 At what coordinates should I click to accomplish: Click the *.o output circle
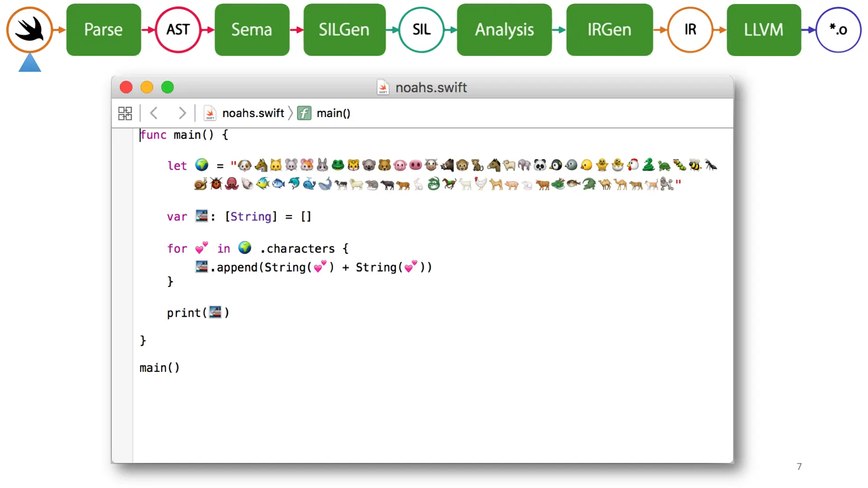coord(838,30)
